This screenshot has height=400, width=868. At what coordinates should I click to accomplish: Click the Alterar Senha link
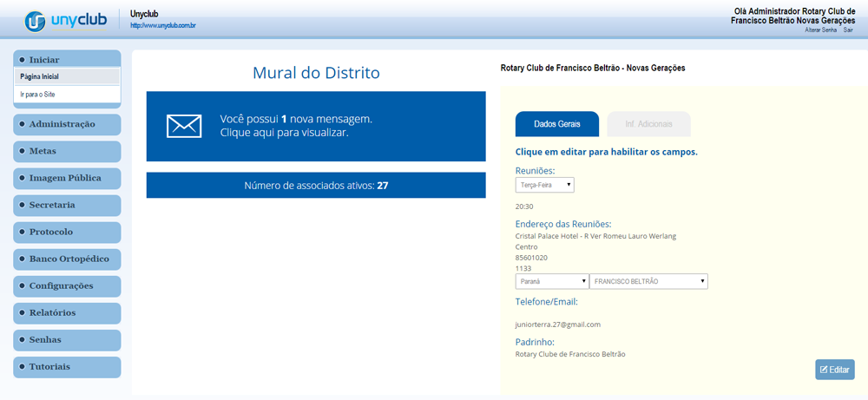(x=820, y=30)
